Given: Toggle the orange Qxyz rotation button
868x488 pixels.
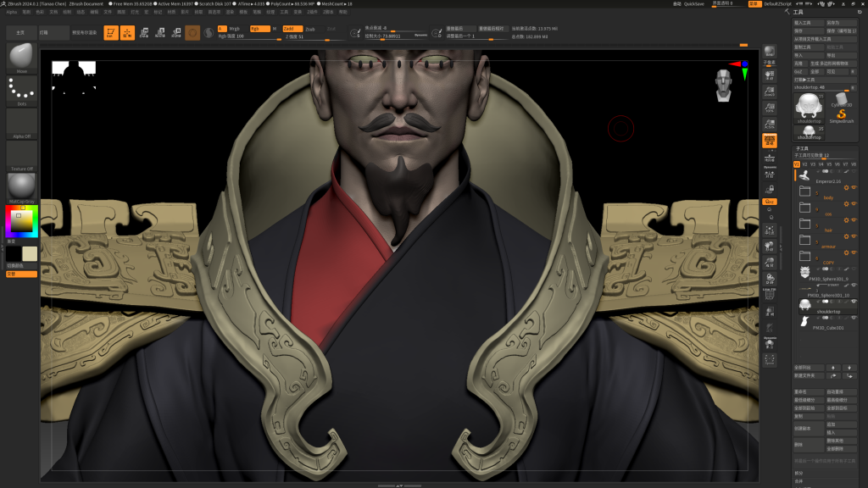Looking at the screenshot, I should (770, 202).
